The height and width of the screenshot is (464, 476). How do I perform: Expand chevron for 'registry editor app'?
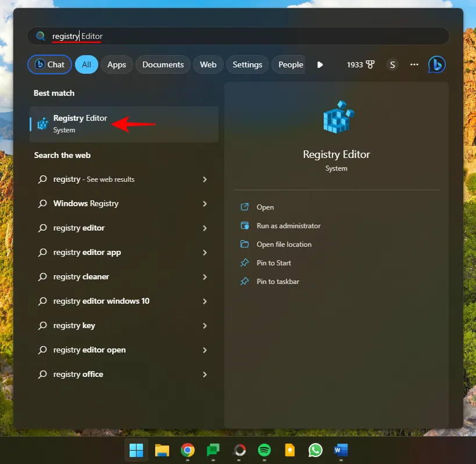(205, 253)
